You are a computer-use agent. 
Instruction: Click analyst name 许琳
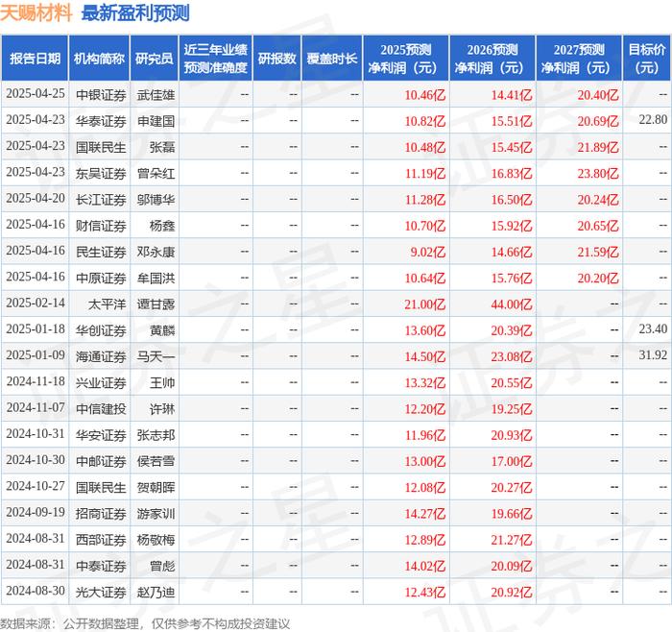[162, 408]
